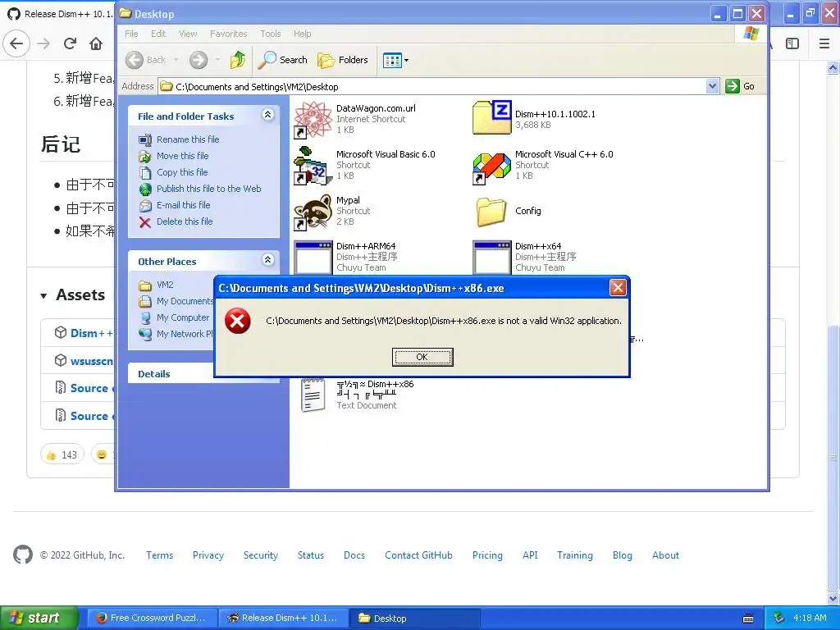Collapse the File and Folder Tasks panel
840x630 pixels.
point(268,115)
